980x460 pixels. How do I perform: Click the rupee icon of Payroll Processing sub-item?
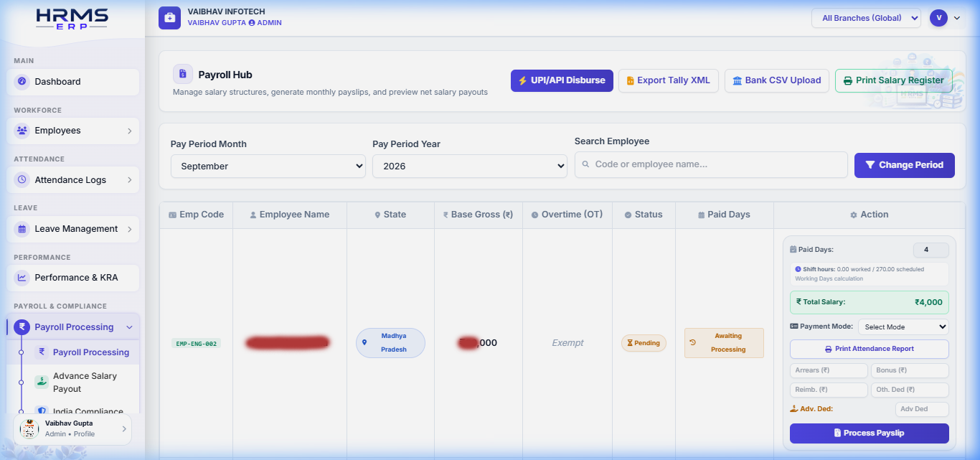coord(42,352)
